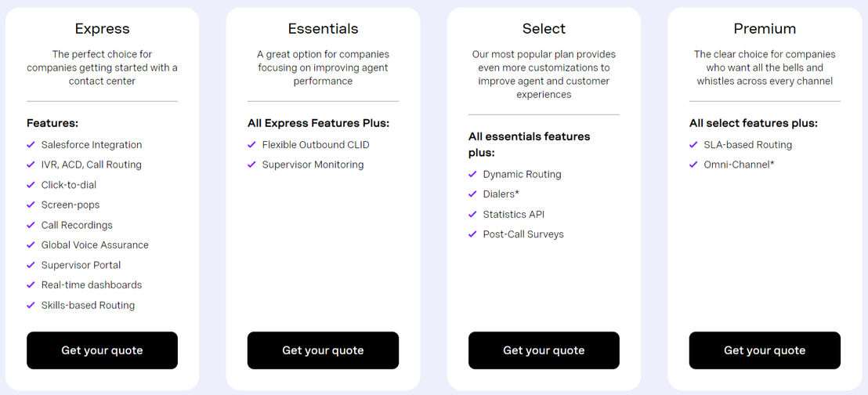This screenshot has width=868, height=395.
Task: Click the Post-Call Surveys feature item
Action: click(523, 234)
